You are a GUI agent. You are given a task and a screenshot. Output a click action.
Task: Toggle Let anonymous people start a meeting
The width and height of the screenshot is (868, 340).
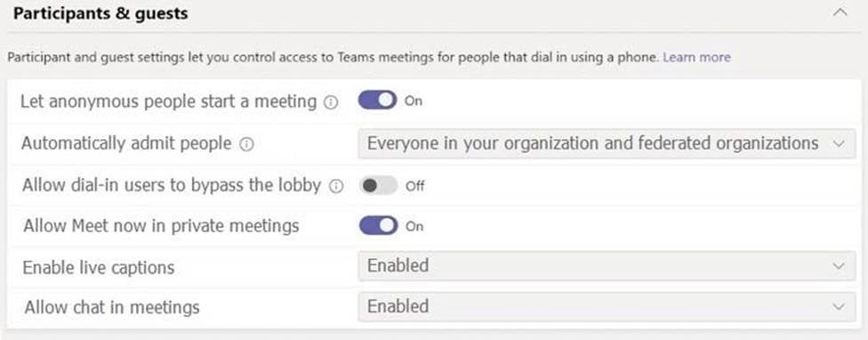[x=377, y=101]
